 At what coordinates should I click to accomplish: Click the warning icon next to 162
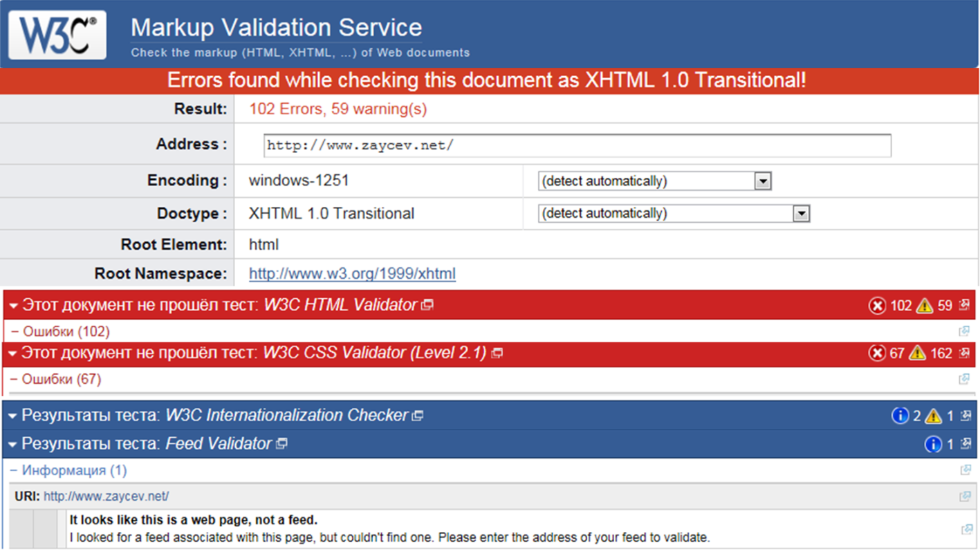tap(917, 353)
